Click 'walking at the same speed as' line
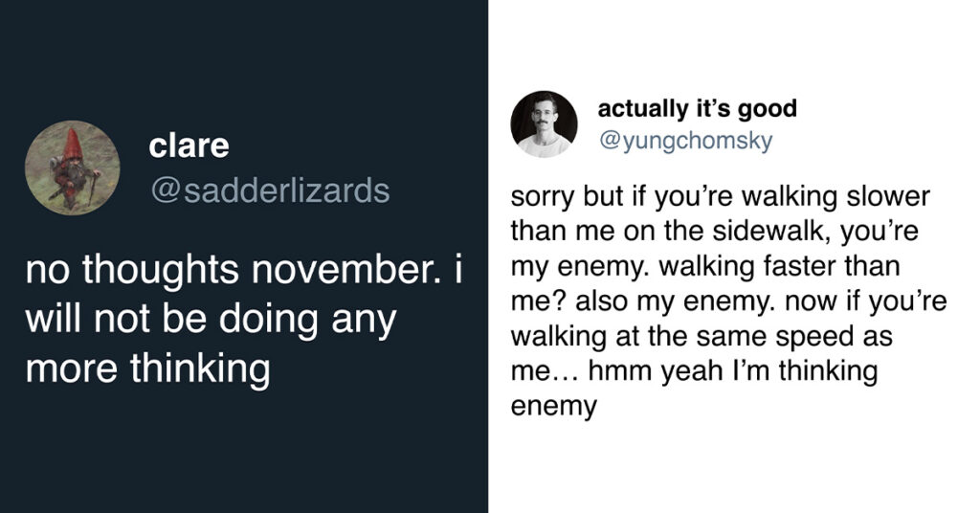 click(702, 337)
